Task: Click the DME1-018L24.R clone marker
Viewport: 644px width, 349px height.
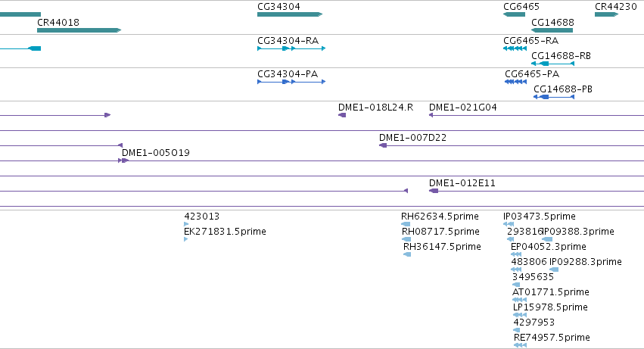Action: 342,115
